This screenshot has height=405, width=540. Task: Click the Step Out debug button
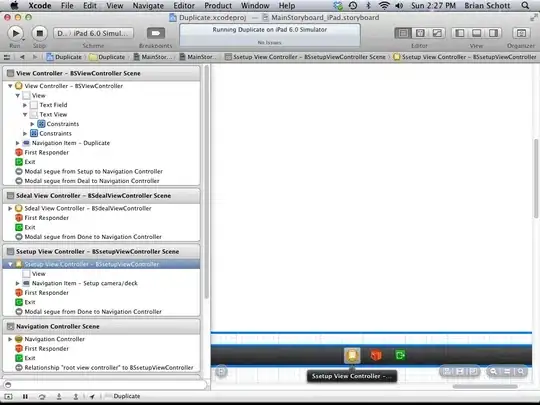pos(75,396)
